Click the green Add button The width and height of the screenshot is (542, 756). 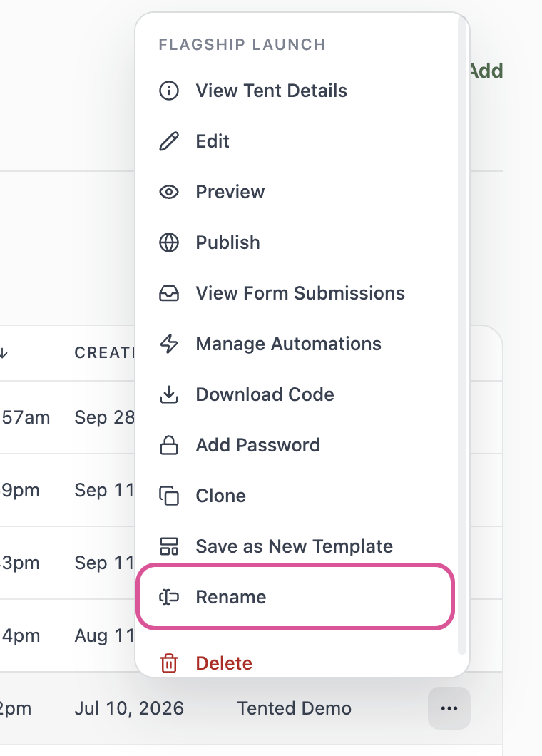486,71
